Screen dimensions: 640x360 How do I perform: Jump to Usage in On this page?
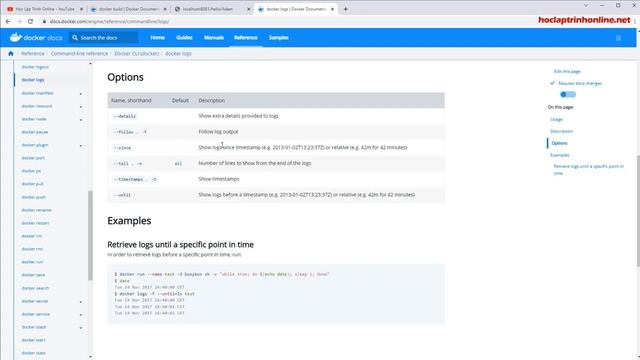click(556, 120)
